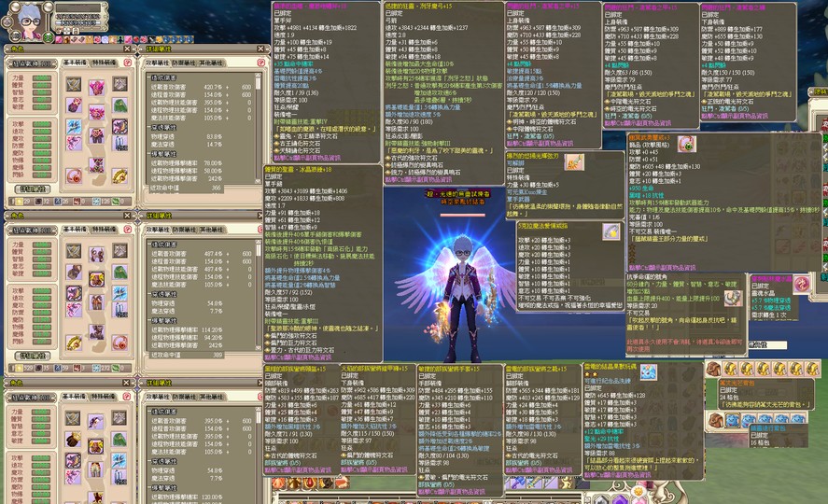Select the green cloak slot in topmost character window
828x504 pixels.
[119, 105]
